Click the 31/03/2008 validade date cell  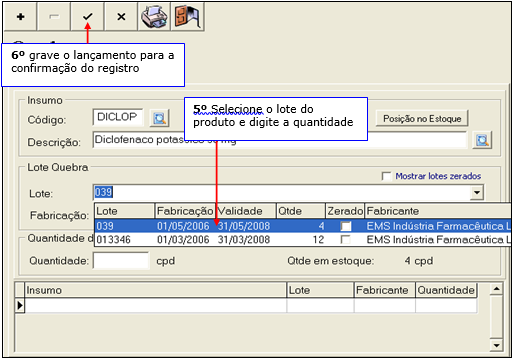(x=244, y=240)
